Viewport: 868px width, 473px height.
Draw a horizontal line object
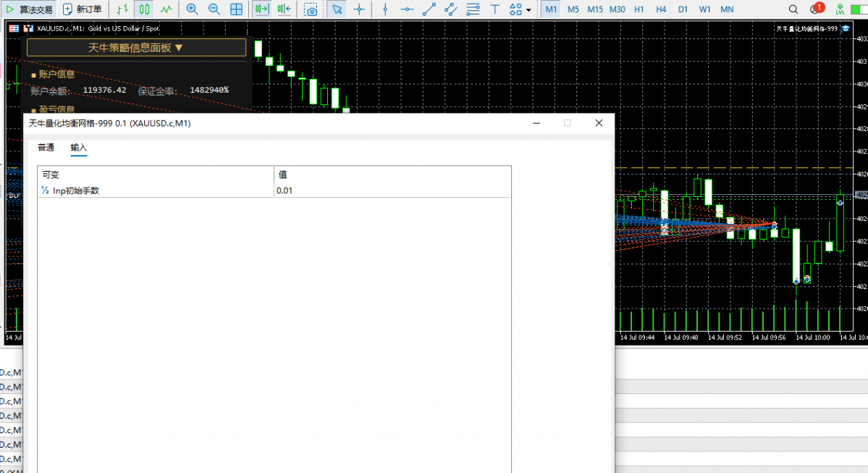407,9
